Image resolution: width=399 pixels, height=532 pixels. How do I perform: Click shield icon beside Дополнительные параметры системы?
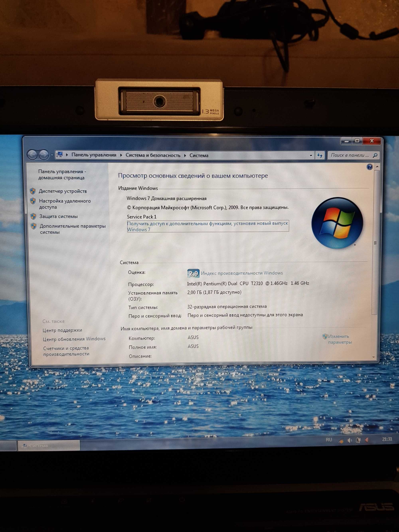point(34,226)
